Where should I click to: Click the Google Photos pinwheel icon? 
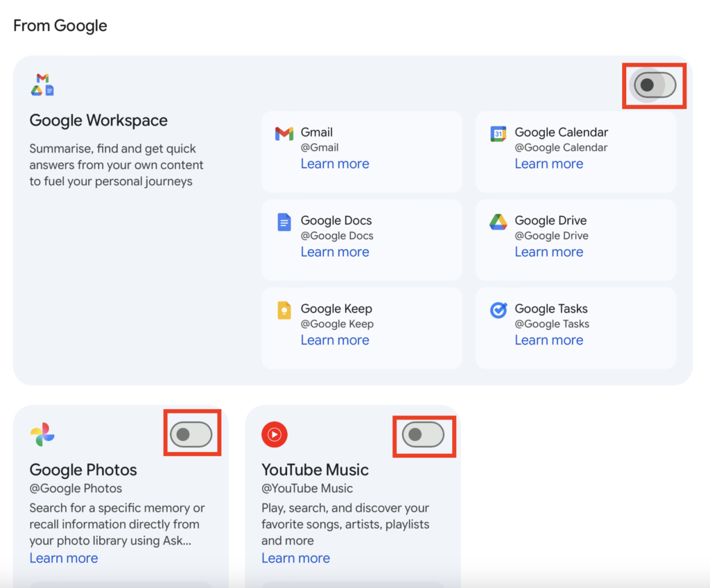click(42, 435)
